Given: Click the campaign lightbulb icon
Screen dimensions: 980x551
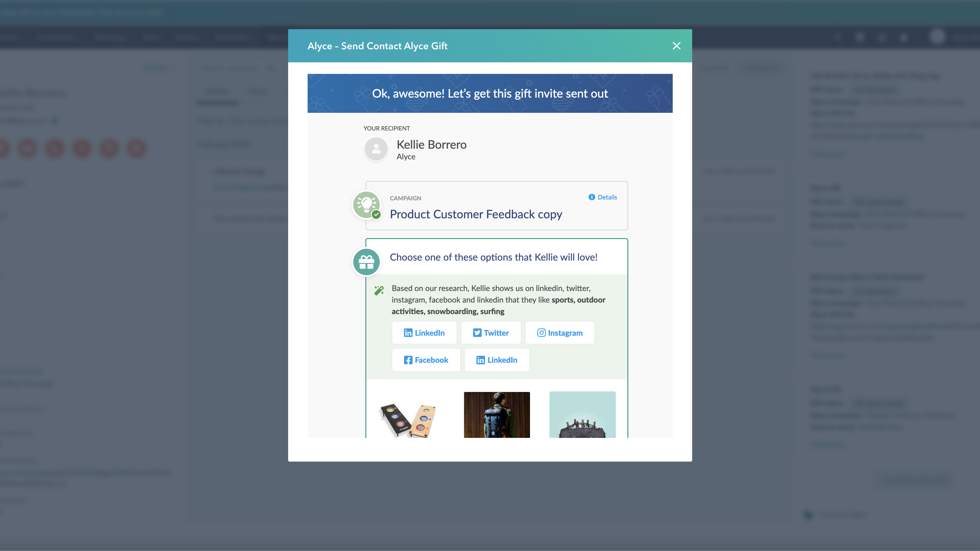Looking at the screenshot, I should (366, 205).
